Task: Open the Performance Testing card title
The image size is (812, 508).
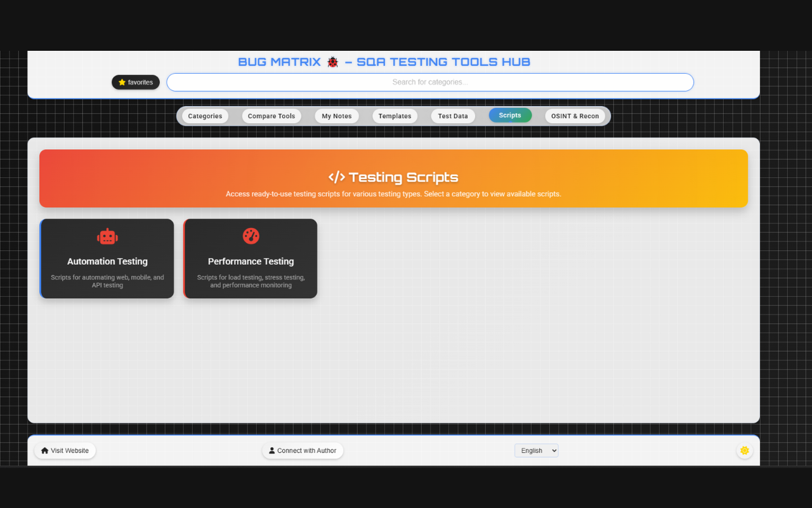Action: coord(251,262)
